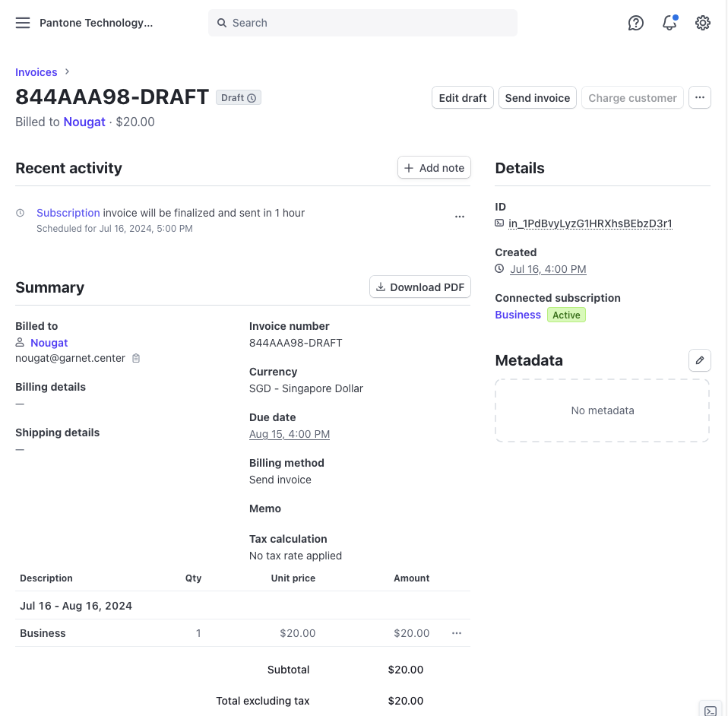Click the search field
Viewport: 728px width, 716px height.
point(362,23)
